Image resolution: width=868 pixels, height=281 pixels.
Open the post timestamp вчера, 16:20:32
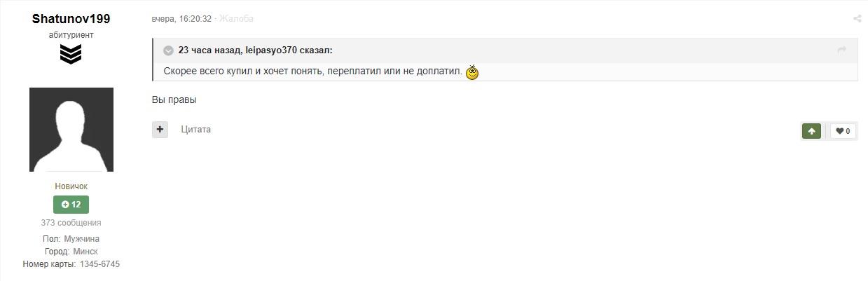tap(181, 19)
